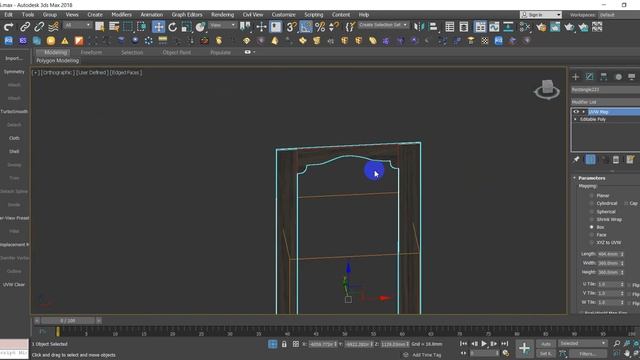Toggle the Percent Snap icon

pos(320,27)
